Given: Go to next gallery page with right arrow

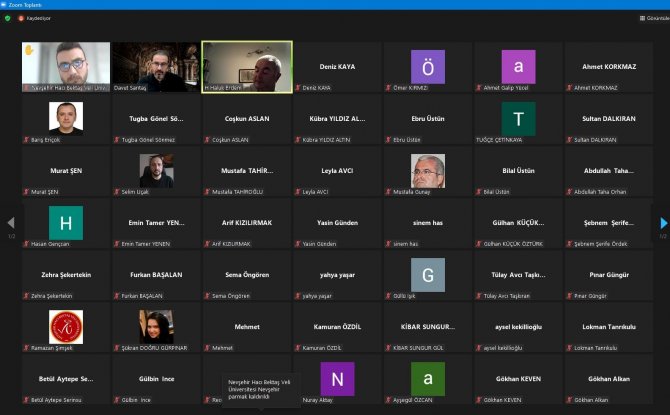Looking at the screenshot, I should (662, 223).
